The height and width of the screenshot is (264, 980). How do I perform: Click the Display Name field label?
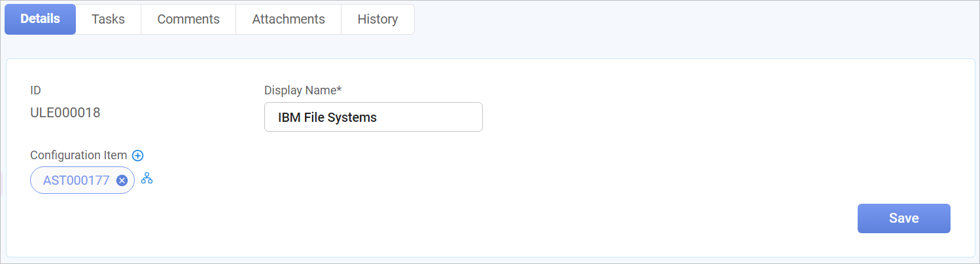[x=301, y=90]
